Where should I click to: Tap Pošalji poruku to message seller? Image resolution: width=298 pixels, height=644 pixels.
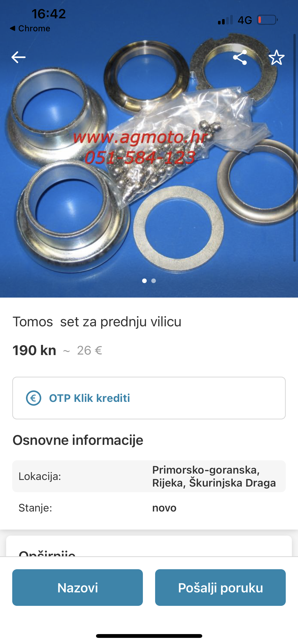pos(220,588)
